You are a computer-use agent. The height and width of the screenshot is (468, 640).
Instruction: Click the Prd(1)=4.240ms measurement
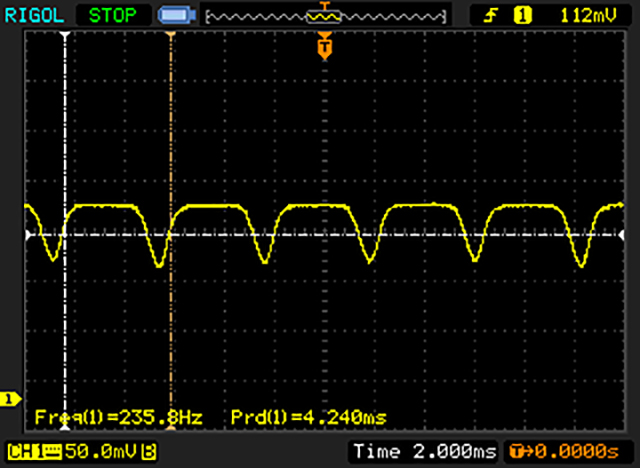[309, 417]
